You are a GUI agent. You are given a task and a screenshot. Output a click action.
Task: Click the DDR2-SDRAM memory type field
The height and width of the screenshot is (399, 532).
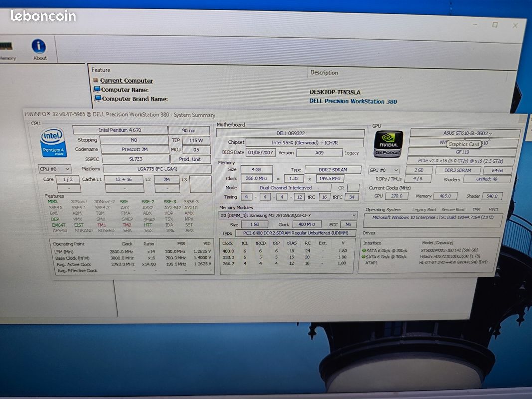(333, 170)
